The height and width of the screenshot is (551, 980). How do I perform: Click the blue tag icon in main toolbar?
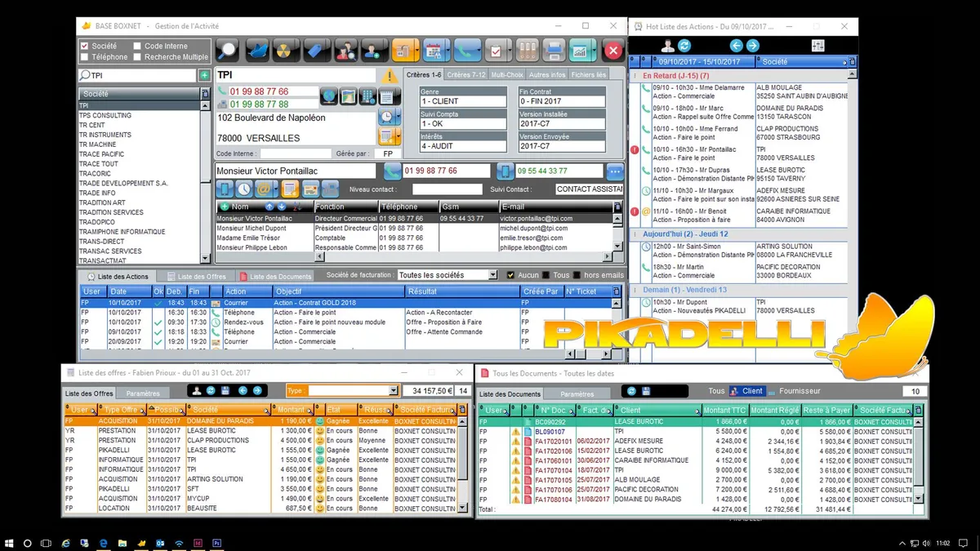315,50
